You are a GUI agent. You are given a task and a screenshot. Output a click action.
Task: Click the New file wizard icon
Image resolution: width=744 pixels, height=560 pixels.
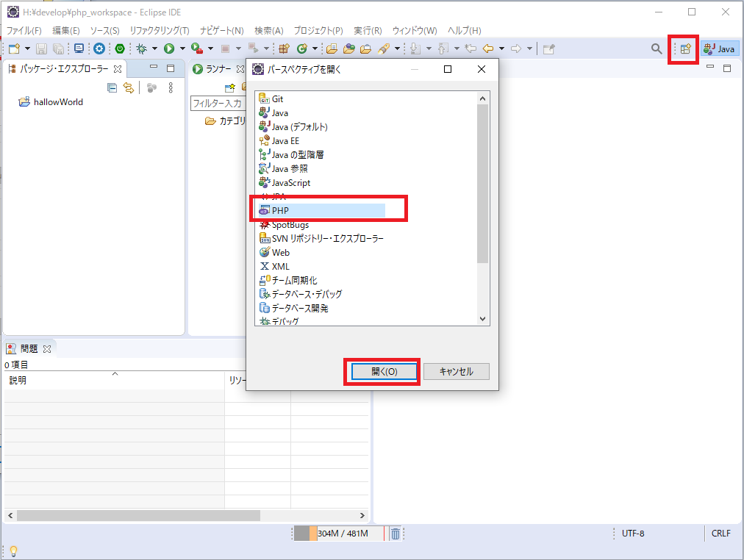tap(14, 49)
